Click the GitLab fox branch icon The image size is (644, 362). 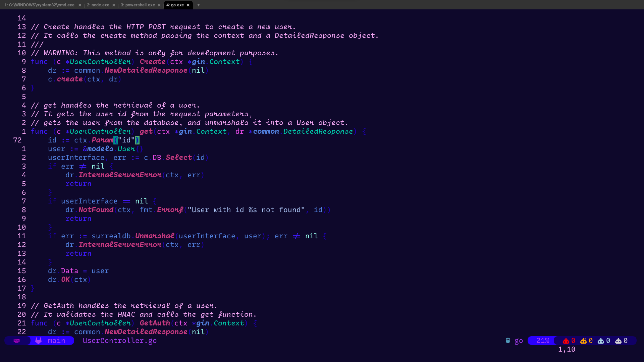39,341
